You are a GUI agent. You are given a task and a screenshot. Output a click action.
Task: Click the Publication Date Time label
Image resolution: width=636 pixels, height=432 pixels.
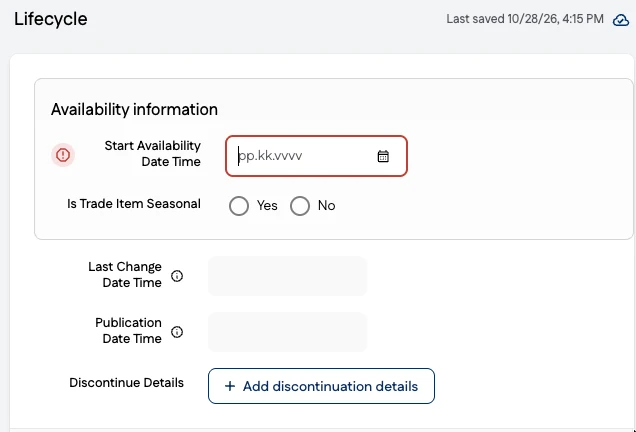(x=129, y=331)
